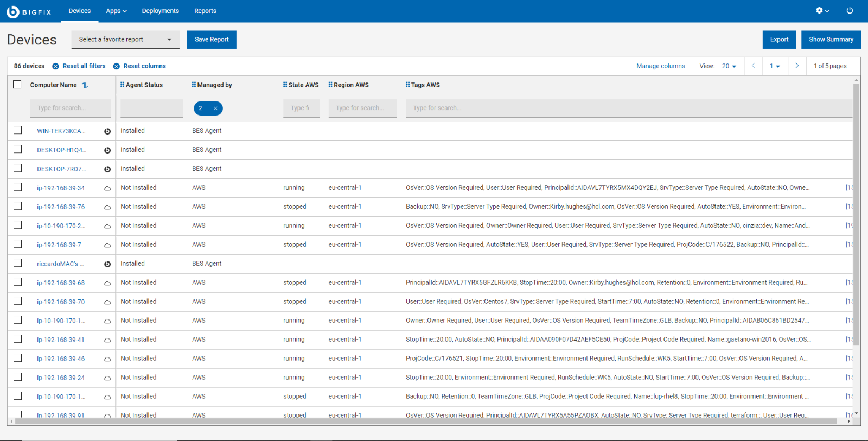Image resolution: width=868 pixels, height=441 pixels.
Task: Click the Reset columns link
Action: tap(145, 66)
